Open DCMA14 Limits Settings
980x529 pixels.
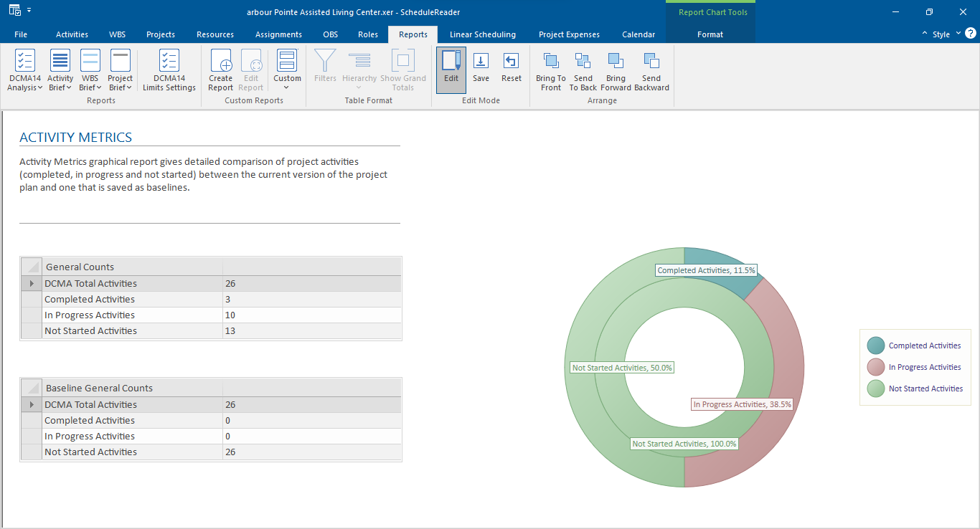point(169,70)
